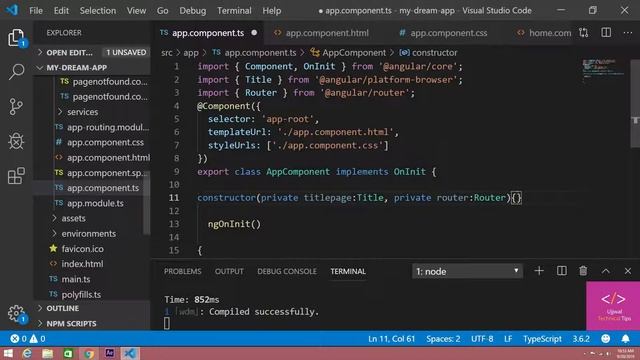
Task: Open the Extensions view
Action: tap(16, 176)
